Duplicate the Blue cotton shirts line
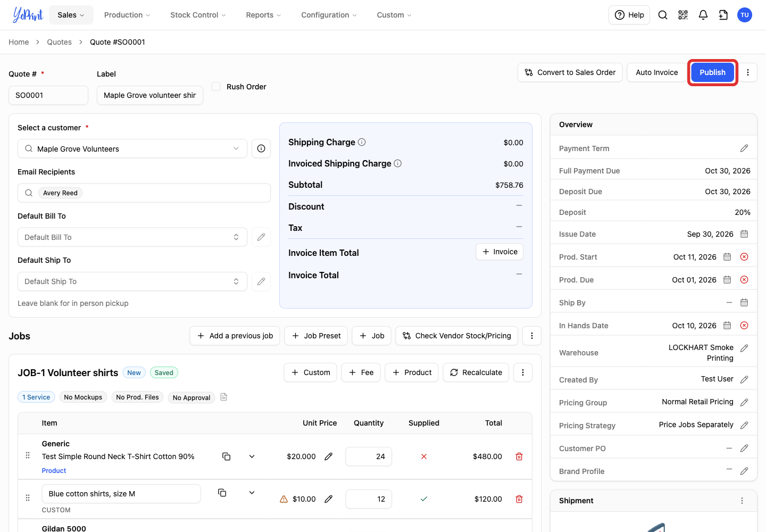 [x=222, y=493]
